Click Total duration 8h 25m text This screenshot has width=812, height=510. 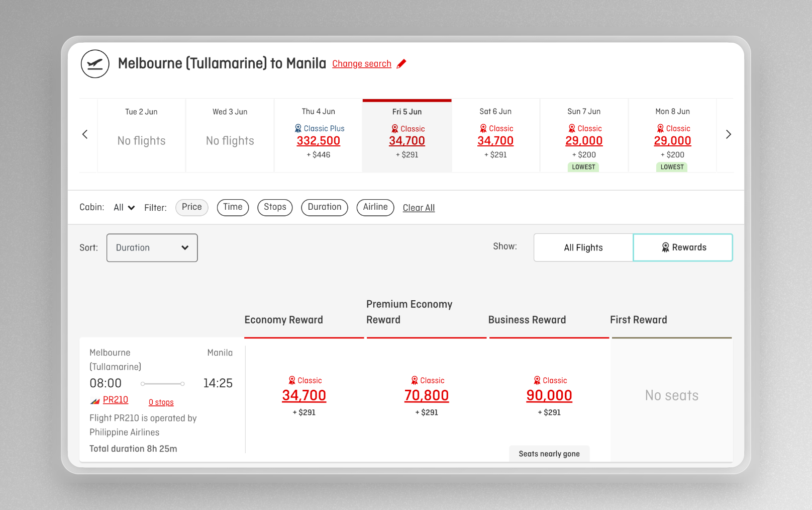[133, 449]
